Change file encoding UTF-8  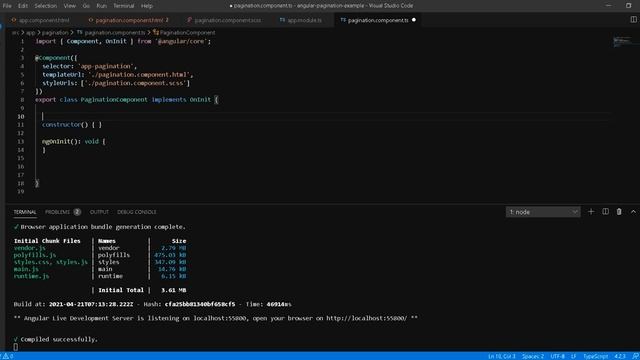click(557, 356)
